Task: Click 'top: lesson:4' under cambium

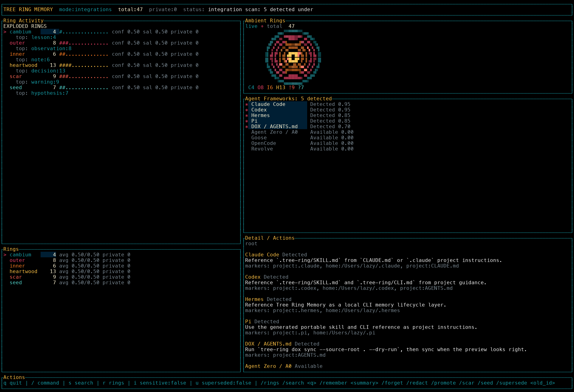Action: [x=36, y=37]
